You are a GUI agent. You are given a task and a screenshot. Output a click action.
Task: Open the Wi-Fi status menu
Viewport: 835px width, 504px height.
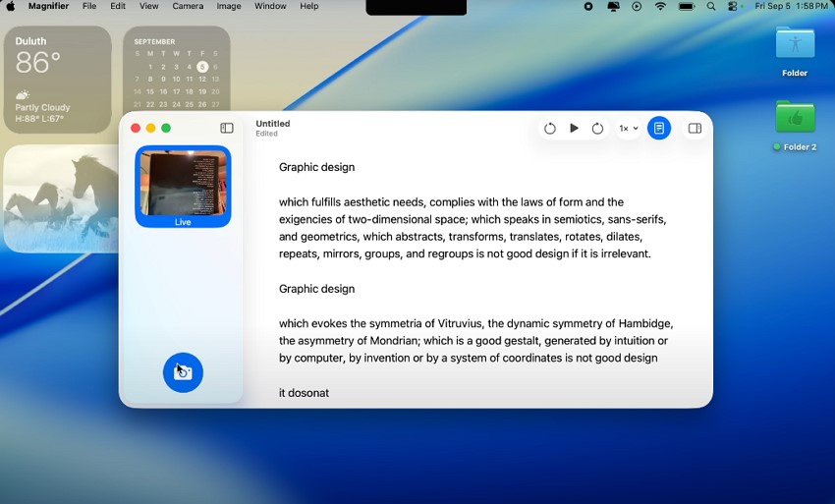tap(660, 7)
